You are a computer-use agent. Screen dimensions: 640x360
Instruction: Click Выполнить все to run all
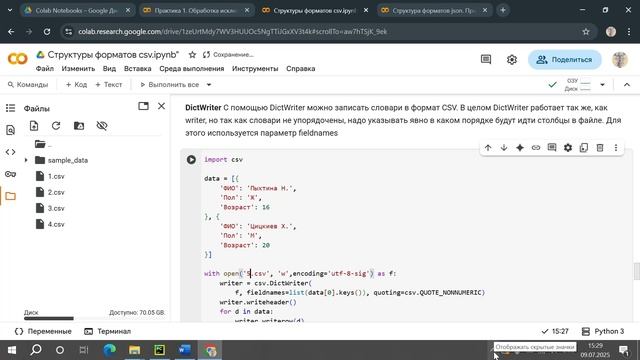click(x=170, y=84)
